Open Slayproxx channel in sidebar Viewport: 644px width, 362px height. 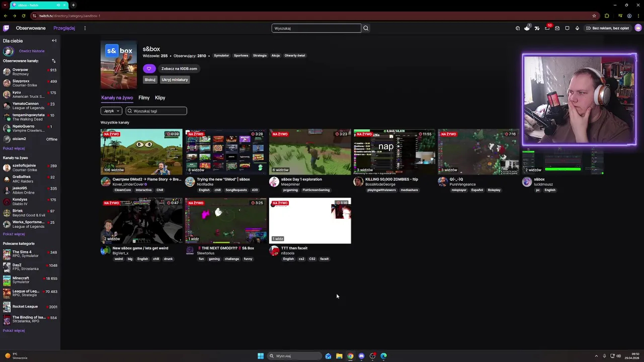pos(30,83)
